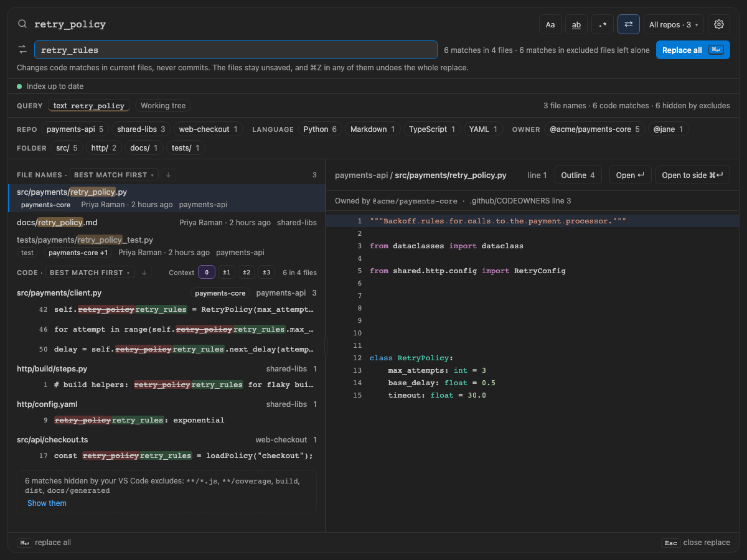Open http/build/steps.py group header
This screenshot has width=747, height=560.
click(x=166, y=369)
